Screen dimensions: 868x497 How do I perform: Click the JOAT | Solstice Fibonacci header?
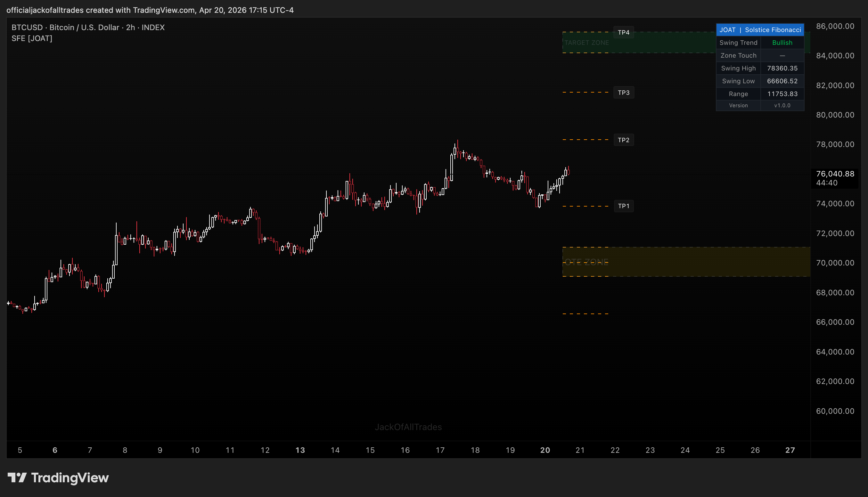pos(760,30)
